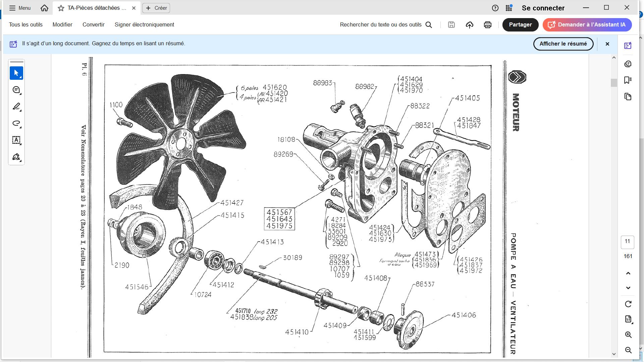Click the page number 11 field
644x362 pixels.
tap(627, 242)
